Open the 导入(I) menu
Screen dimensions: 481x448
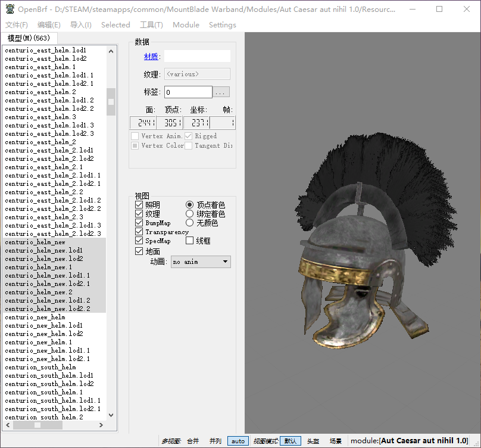tap(81, 25)
